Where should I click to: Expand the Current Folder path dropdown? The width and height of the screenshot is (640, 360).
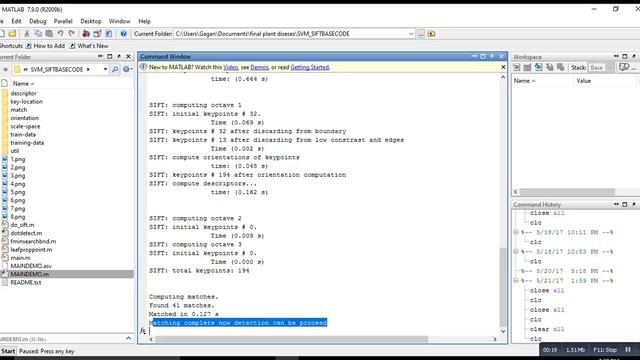(411, 33)
